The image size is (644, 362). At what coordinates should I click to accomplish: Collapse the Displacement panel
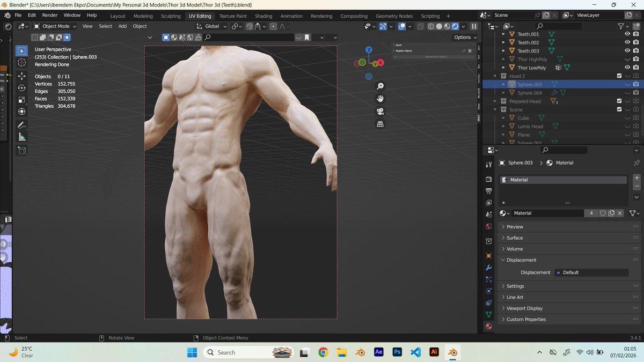pos(569,260)
